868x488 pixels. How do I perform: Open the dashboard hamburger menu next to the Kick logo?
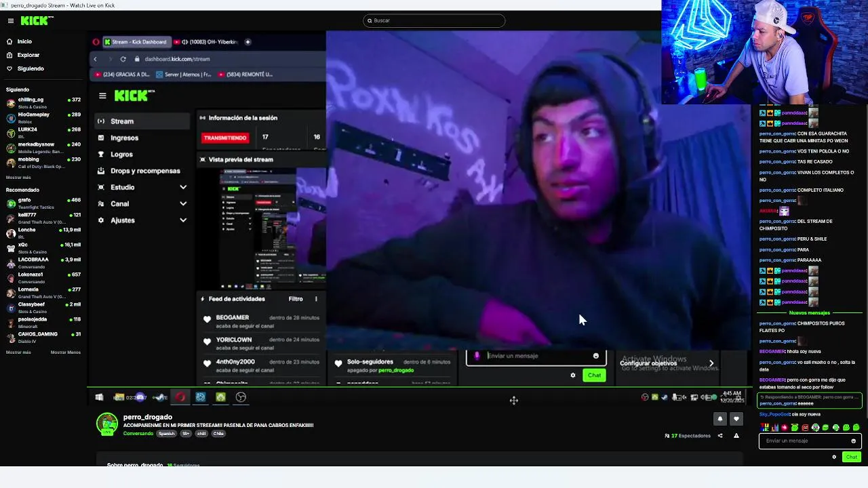pyautogui.click(x=102, y=96)
